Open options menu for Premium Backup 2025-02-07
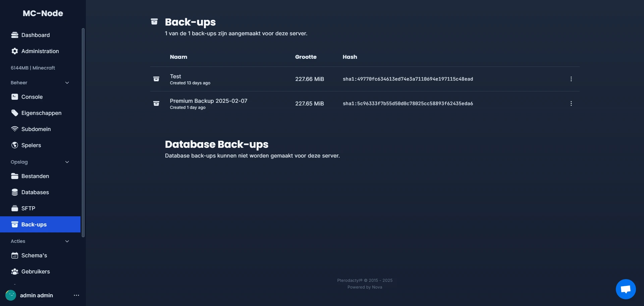The width and height of the screenshot is (644, 306). [571, 103]
